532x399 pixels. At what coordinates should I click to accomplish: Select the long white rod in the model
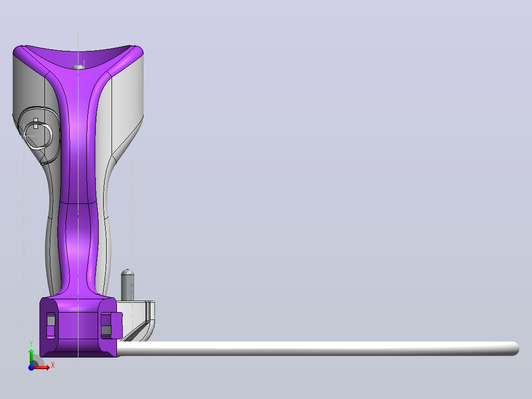click(318, 349)
